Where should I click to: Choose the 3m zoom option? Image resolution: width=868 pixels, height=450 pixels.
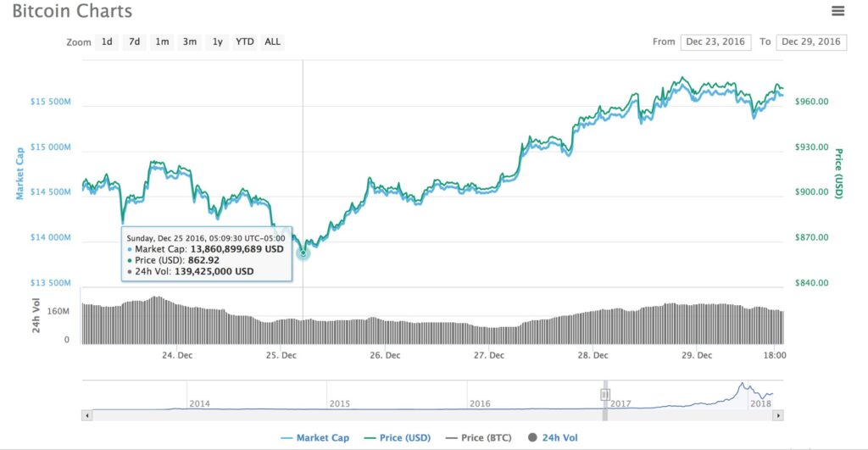[x=189, y=42]
